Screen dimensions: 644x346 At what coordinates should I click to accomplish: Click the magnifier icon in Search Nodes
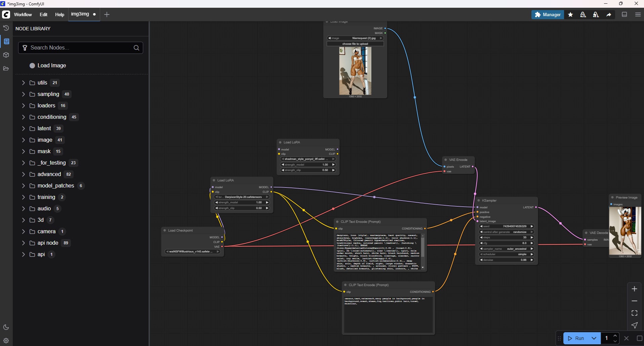(136, 48)
